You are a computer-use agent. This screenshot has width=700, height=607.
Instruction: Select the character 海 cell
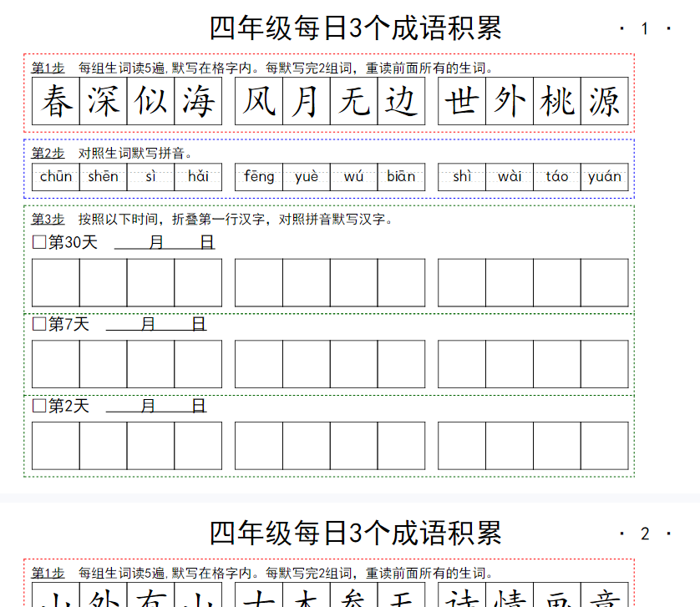[199, 102]
